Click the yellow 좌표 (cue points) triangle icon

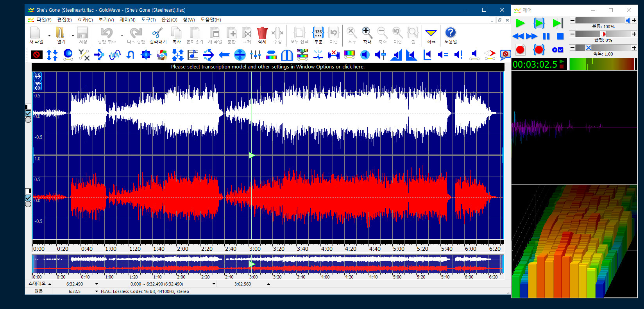[x=431, y=33]
